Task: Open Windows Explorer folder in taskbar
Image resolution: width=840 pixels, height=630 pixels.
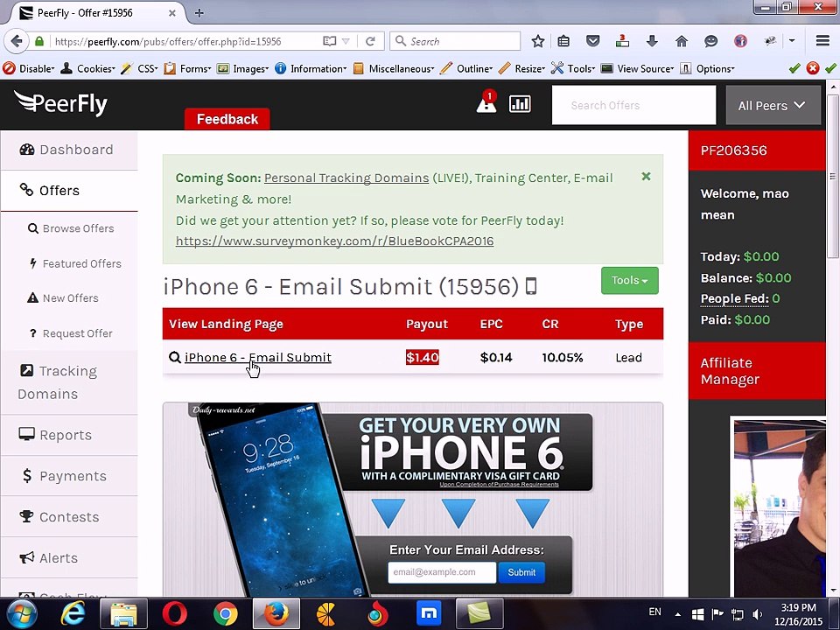Action: coord(123,614)
